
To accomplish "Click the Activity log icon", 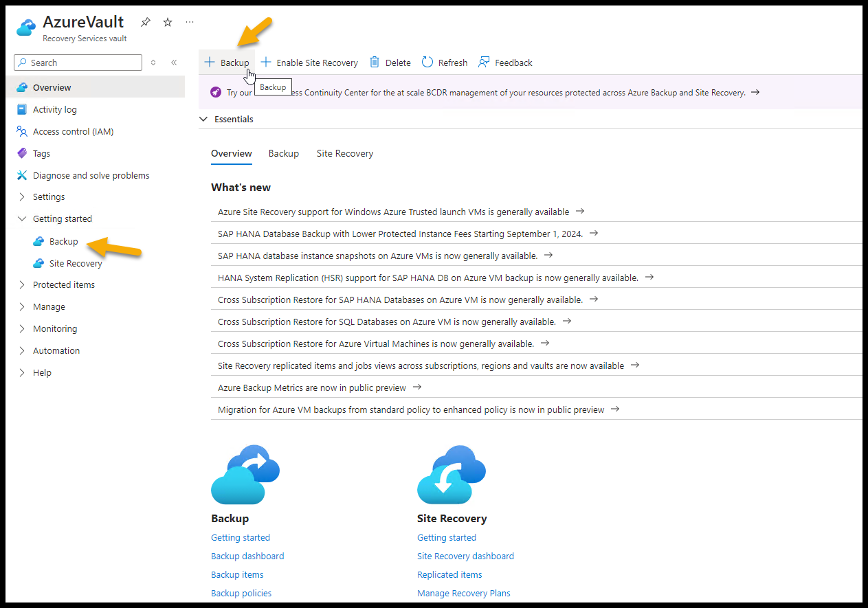I will pos(22,109).
